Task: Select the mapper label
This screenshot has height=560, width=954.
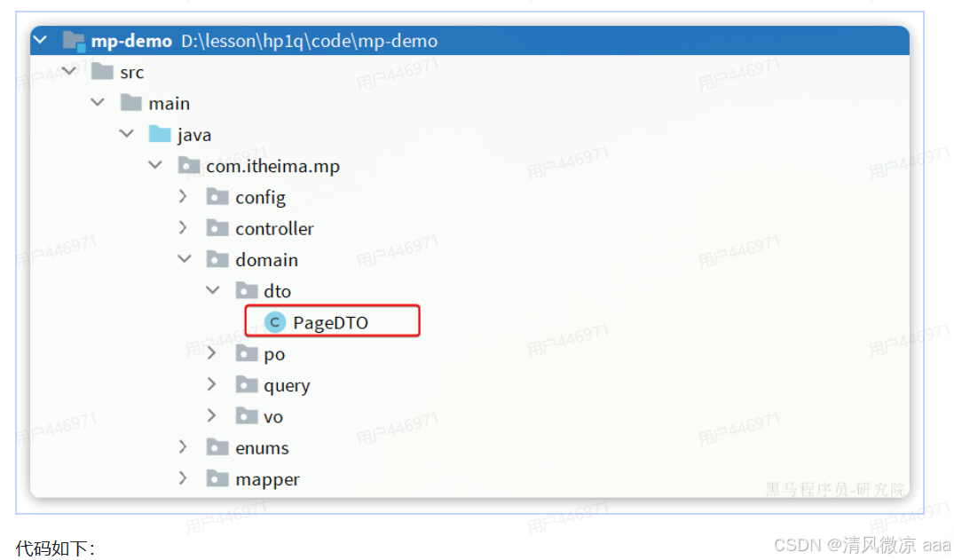Action: pos(268,479)
